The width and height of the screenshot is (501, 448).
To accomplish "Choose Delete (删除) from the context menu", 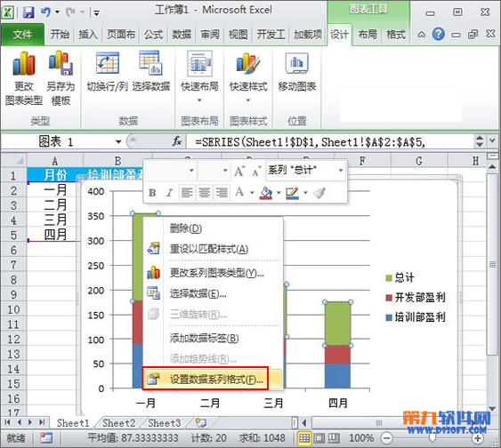I will (213, 228).
